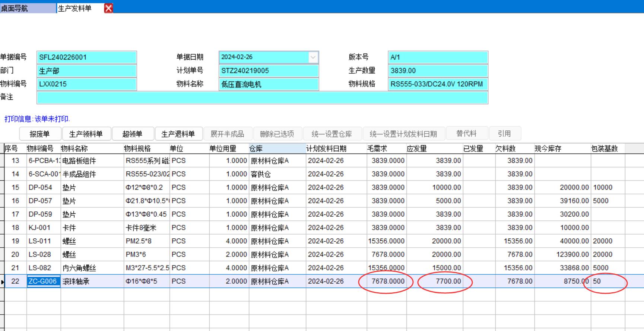Click into the 备注 remarks field
644x331 pixels.
click(x=262, y=98)
